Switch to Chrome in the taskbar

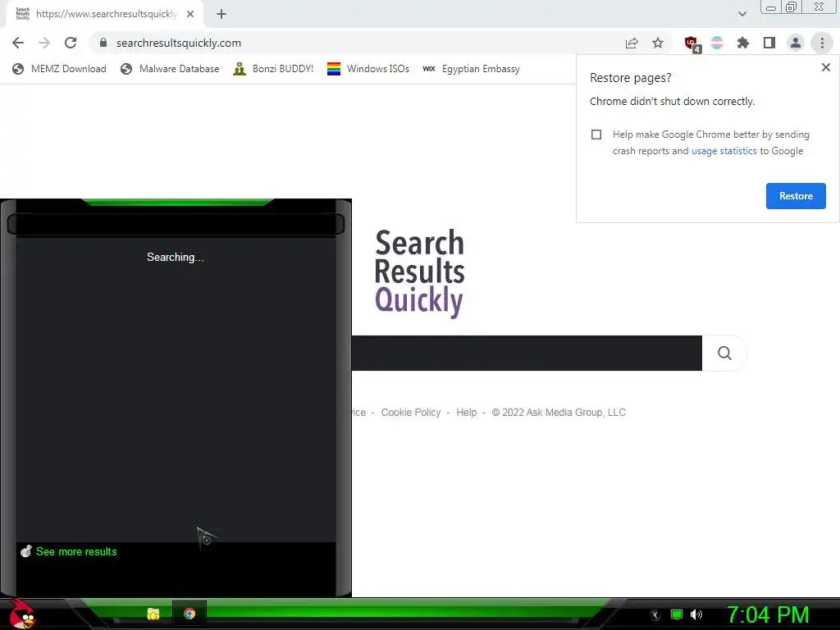tap(189, 614)
